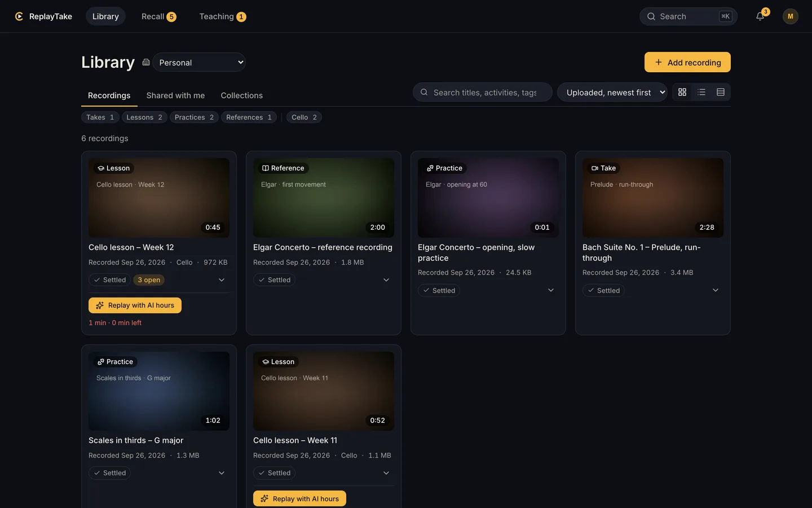Open the Scales in thirds G major thumbnail
Image resolution: width=812 pixels, height=508 pixels.
[x=159, y=391]
